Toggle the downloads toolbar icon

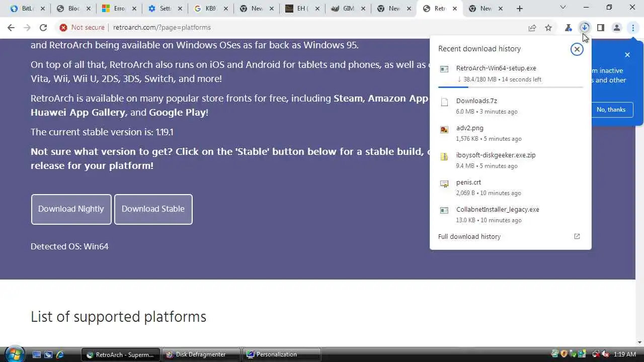pyautogui.click(x=584, y=28)
